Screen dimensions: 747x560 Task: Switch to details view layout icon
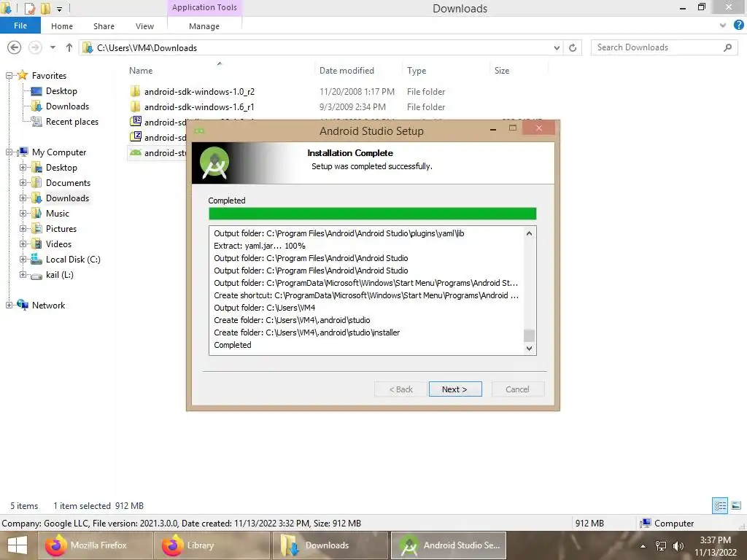(x=720, y=506)
